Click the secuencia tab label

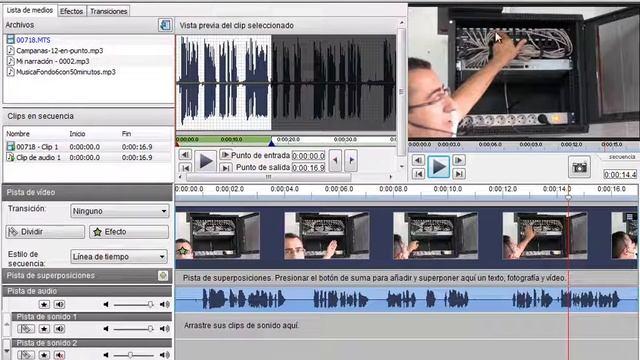click(622, 157)
